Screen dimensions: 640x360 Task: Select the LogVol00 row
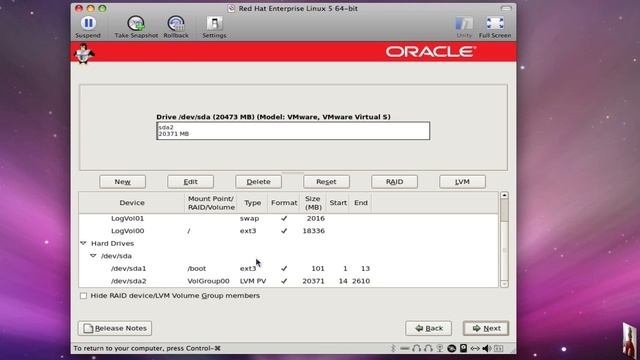pyautogui.click(x=288, y=231)
